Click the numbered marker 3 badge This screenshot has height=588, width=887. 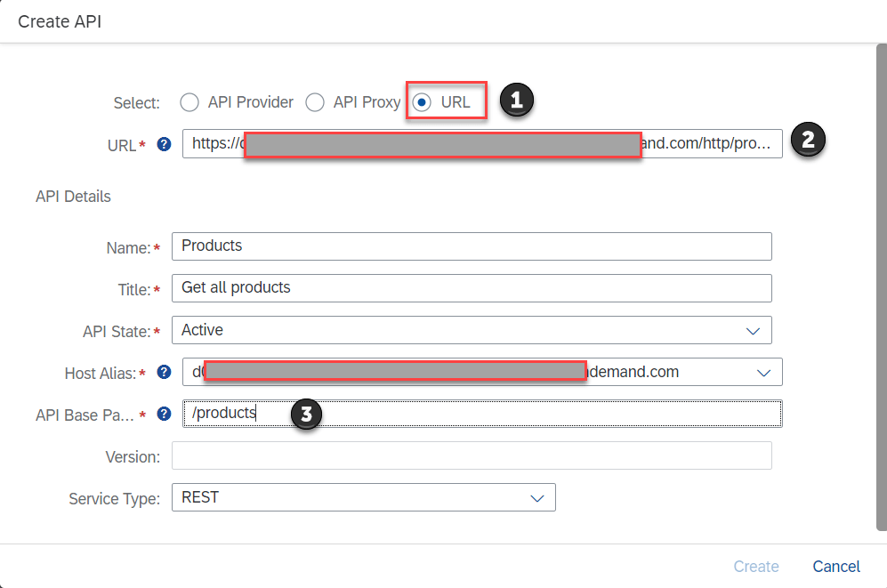pyautogui.click(x=306, y=414)
